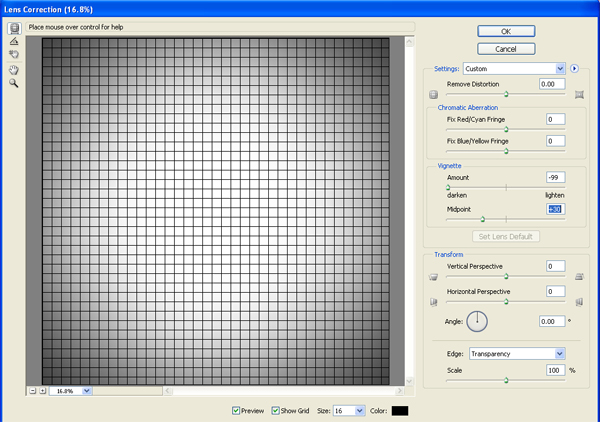Open the Settings dropdown showing Custom
This screenshot has width=600, height=422.
[514, 68]
